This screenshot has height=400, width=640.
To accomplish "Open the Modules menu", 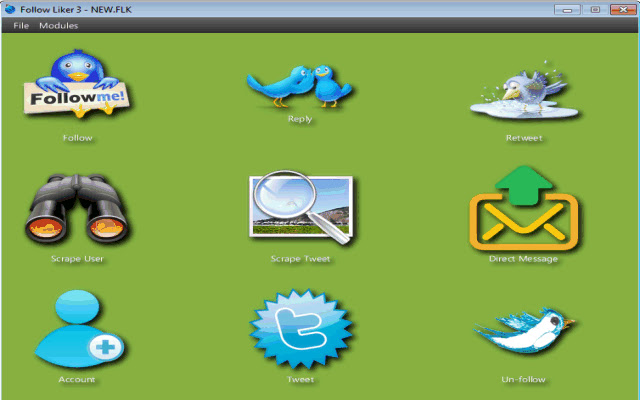I will pyautogui.click(x=58, y=25).
